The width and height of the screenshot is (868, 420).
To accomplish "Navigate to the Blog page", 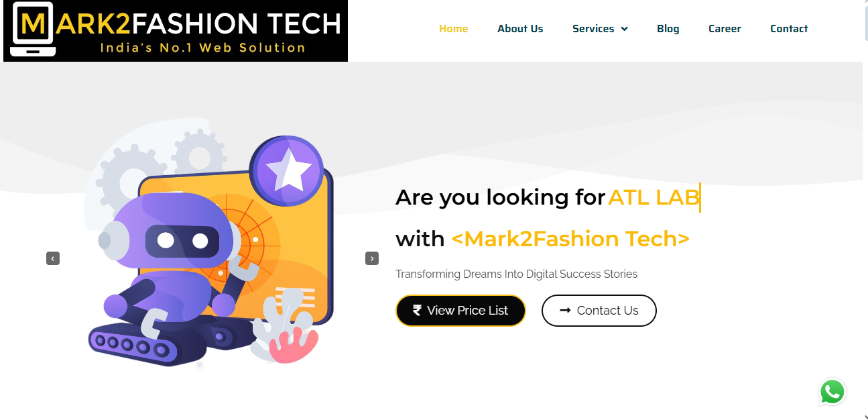I will coord(668,29).
